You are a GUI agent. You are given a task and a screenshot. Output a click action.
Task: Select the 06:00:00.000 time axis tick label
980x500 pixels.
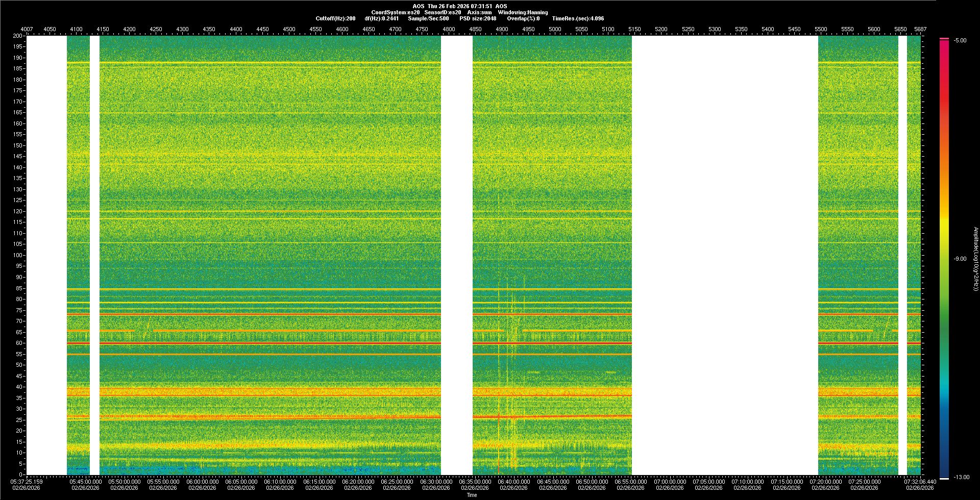[x=202, y=481]
